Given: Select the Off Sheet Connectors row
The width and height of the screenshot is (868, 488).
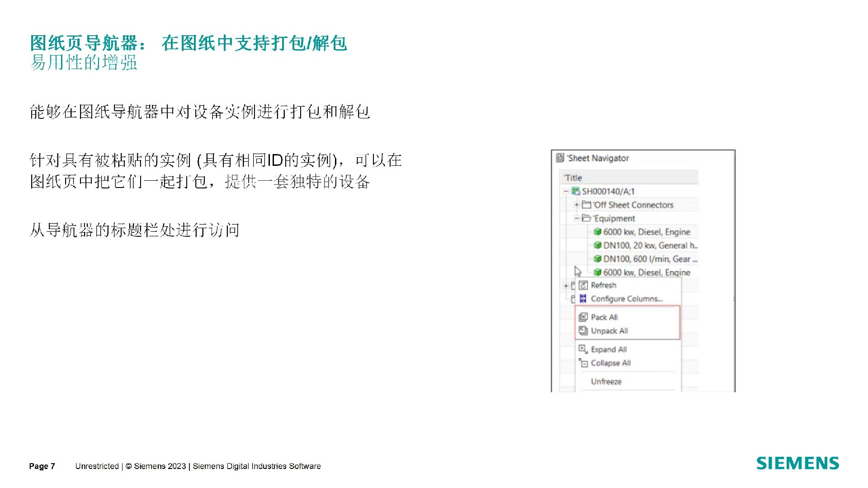Looking at the screenshot, I should (x=629, y=205).
